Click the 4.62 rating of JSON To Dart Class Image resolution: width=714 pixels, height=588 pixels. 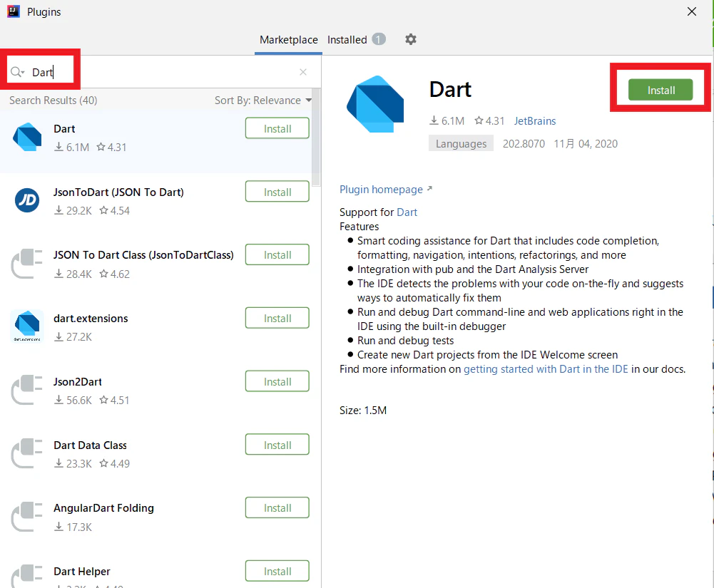tap(115, 274)
